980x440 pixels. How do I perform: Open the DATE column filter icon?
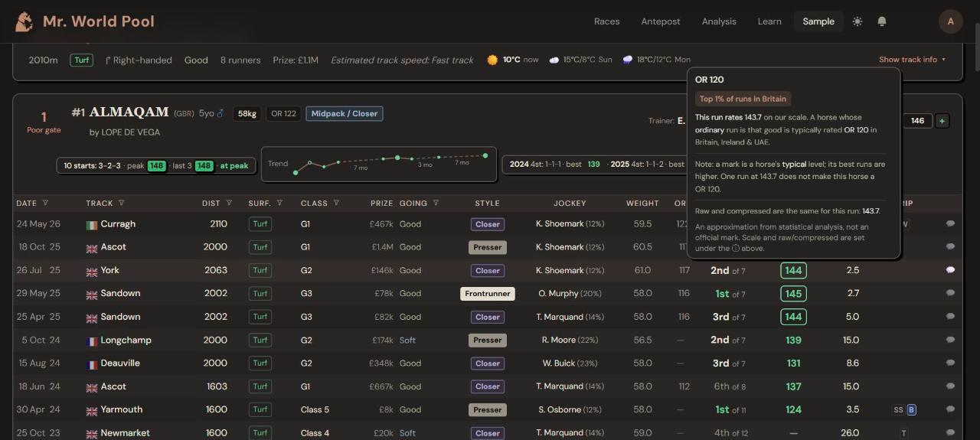45,204
